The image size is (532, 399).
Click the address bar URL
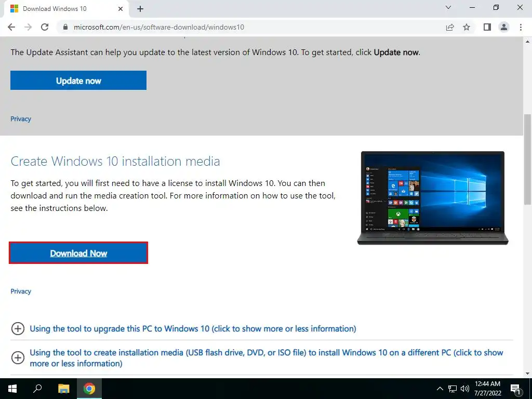point(159,27)
